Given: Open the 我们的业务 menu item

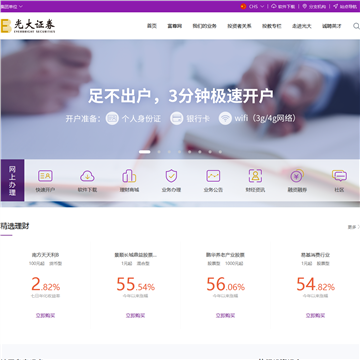Looking at the screenshot, I should (204, 26).
